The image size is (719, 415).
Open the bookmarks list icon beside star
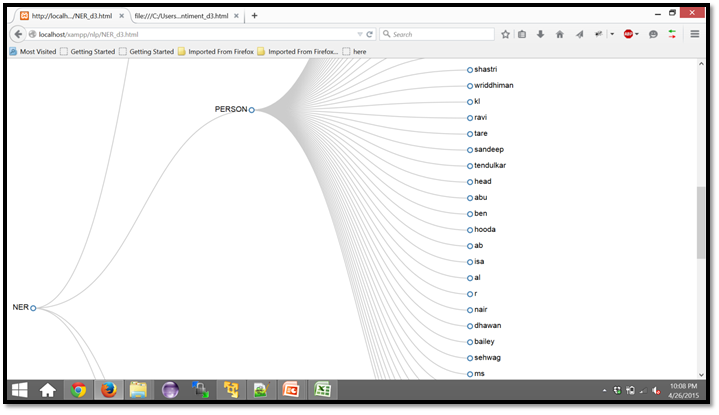pos(522,34)
